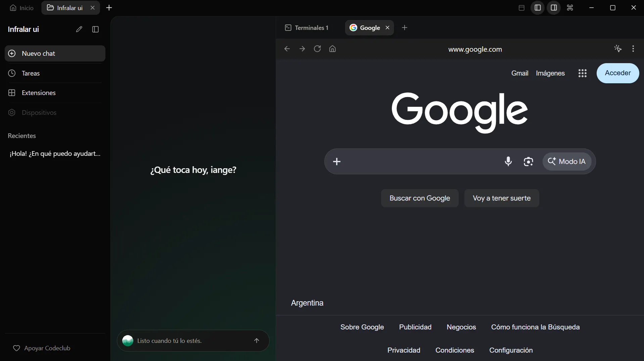Viewport: 644px width, 361px height.
Task: Click the Acceder sign-in button
Action: [618, 73]
